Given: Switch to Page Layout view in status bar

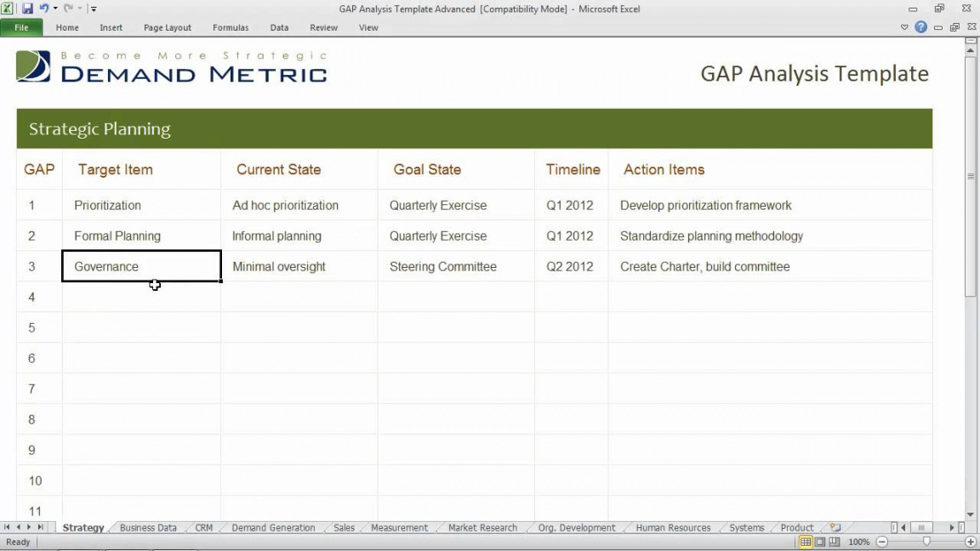Looking at the screenshot, I should pos(820,542).
